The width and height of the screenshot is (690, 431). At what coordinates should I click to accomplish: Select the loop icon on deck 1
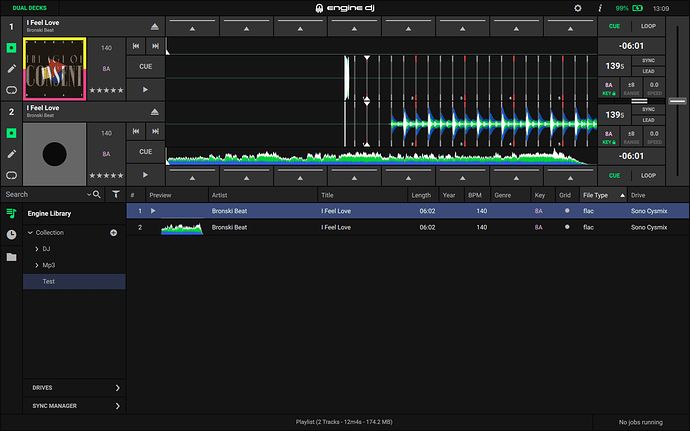point(11,90)
